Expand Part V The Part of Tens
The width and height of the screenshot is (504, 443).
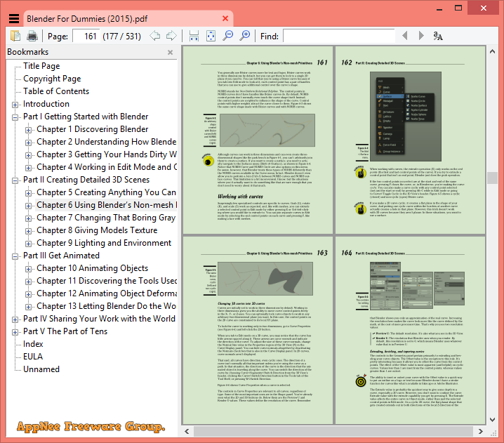point(15,332)
